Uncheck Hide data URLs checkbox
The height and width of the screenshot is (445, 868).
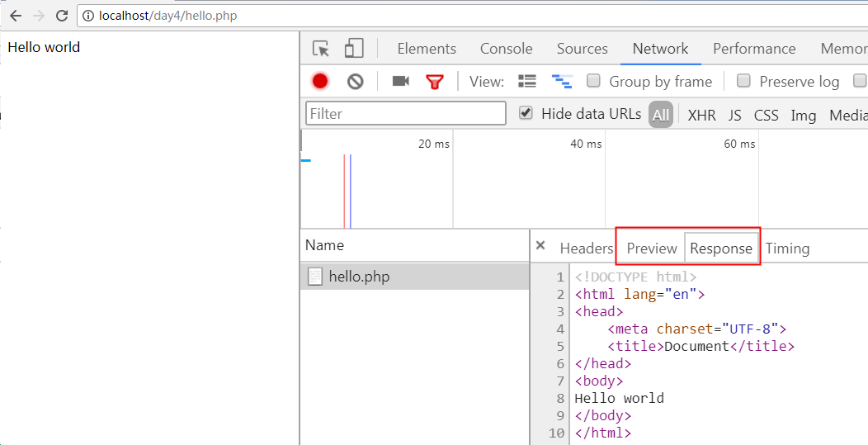tap(526, 113)
